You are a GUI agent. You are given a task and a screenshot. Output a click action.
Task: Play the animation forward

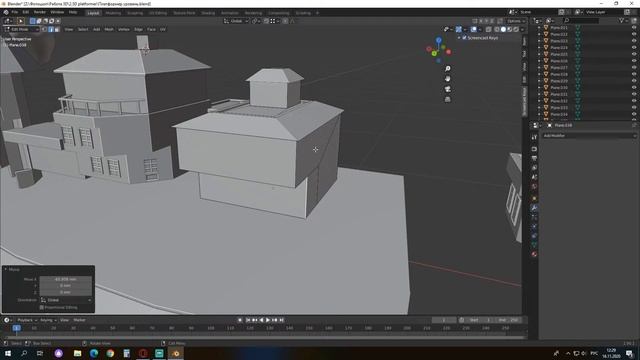(268, 320)
